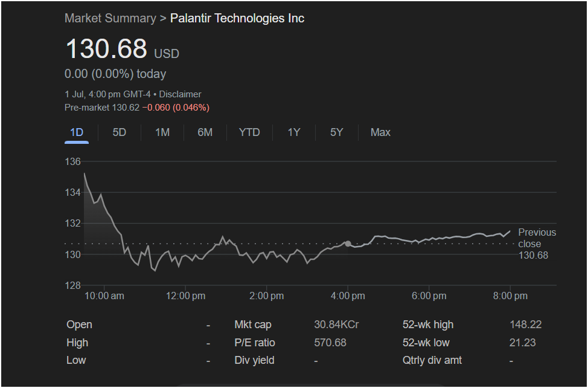Click the 10:00 am axis label
The height and width of the screenshot is (388, 588).
(104, 296)
